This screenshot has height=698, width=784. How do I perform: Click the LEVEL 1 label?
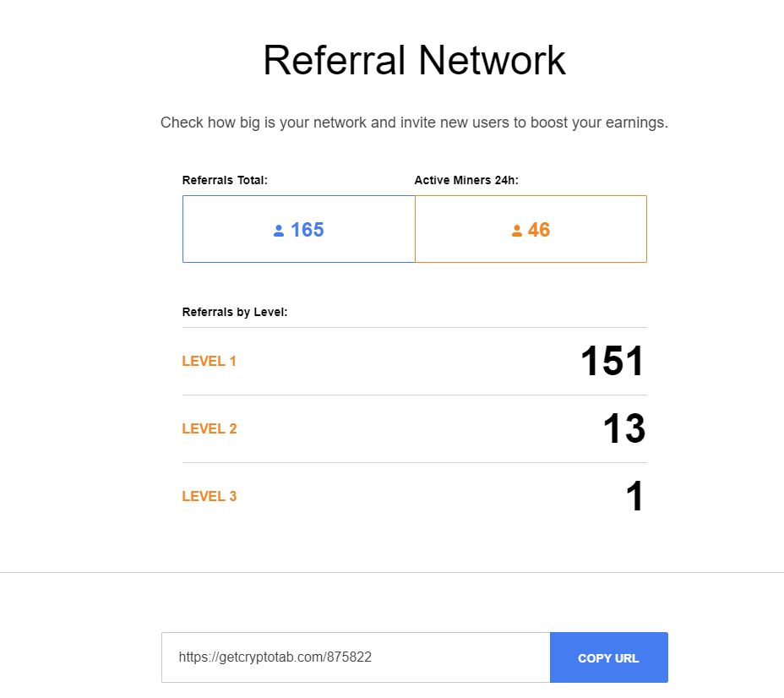tap(209, 361)
